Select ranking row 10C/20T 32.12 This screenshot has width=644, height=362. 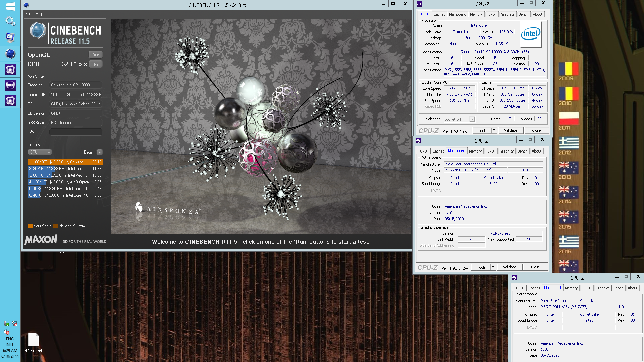[x=65, y=162]
